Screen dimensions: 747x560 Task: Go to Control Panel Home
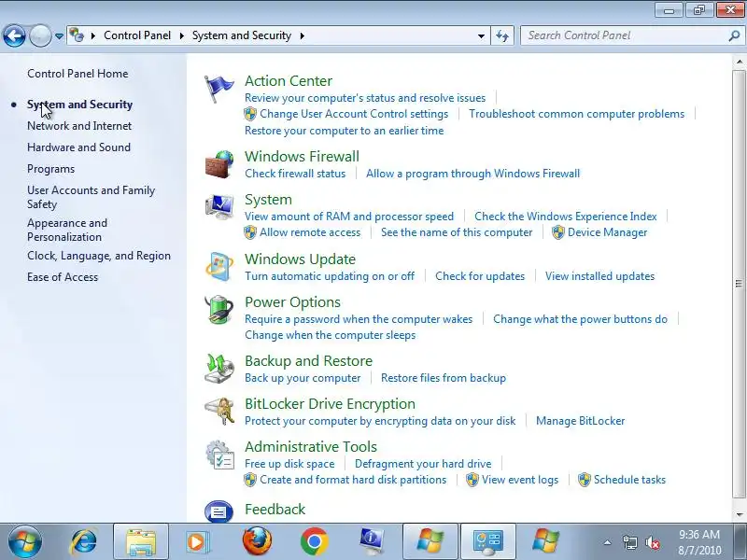coord(78,74)
